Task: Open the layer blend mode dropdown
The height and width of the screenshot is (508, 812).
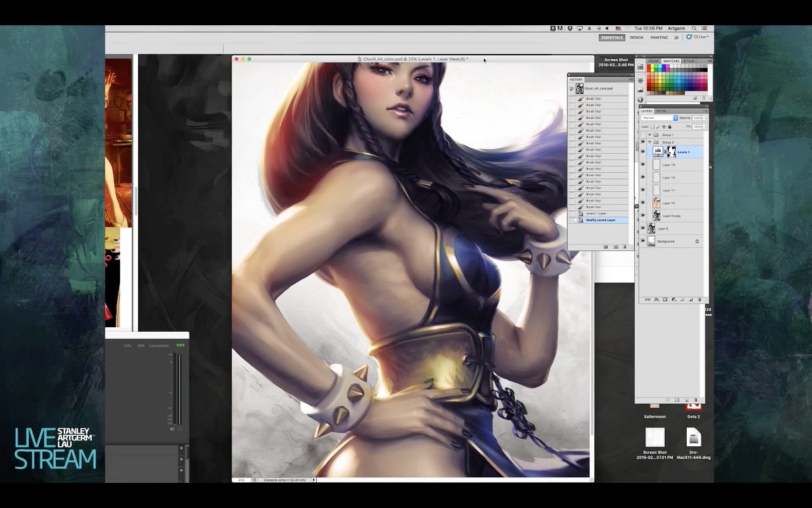Action: tap(660, 118)
